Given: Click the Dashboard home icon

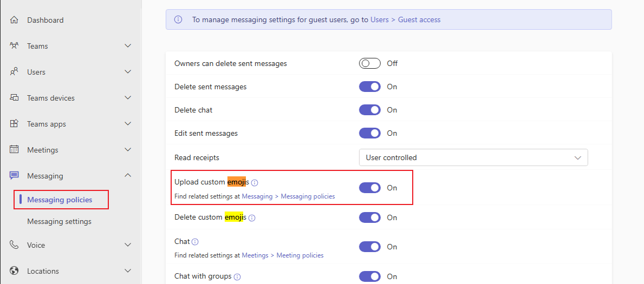Looking at the screenshot, I should pyautogui.click(x=14, y=19).
